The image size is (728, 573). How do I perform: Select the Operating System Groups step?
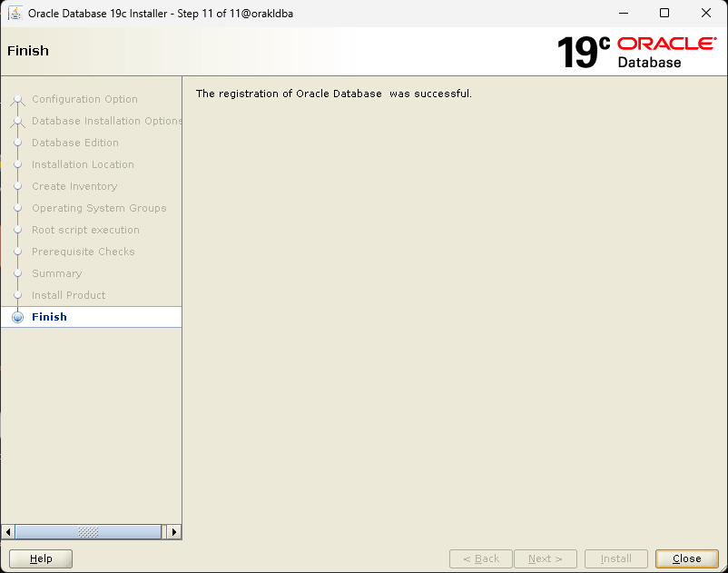[x=99, y=208]
